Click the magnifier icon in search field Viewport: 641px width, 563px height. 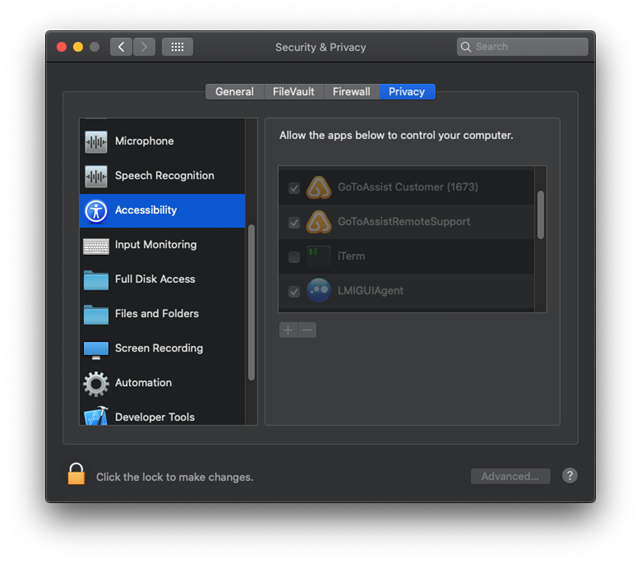pyautogui.click(x=466, y=47)
